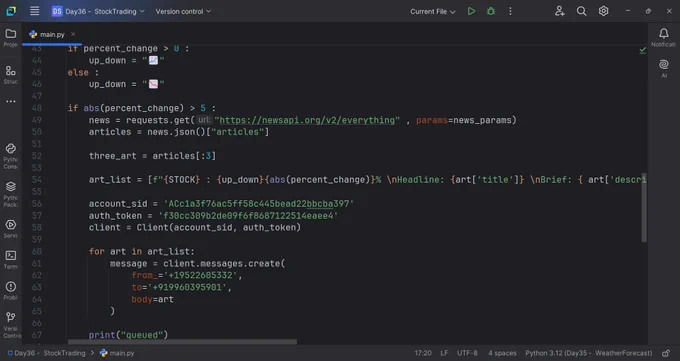Open the main hamburger menu
Image resolution: width=680 pixels, height=361 pixels.
(35, 11)
